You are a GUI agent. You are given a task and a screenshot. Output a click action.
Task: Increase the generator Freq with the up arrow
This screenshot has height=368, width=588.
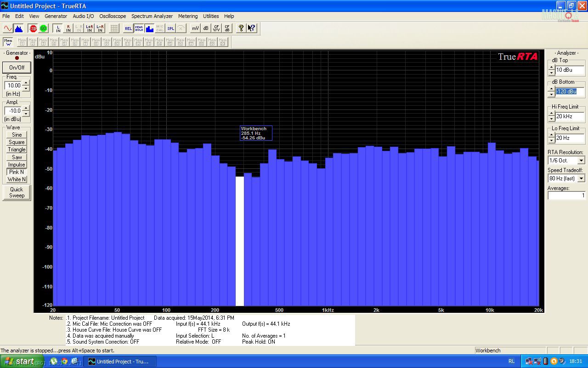[x=26, y=83]
